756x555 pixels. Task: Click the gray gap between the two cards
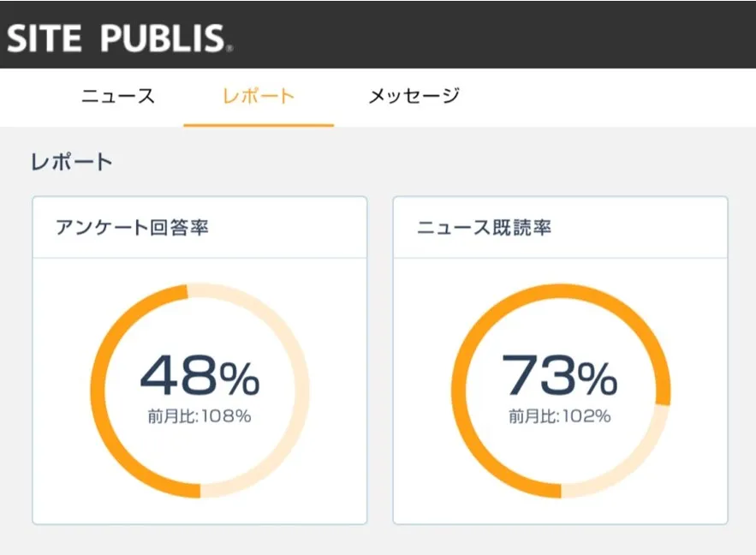(x=379, y=360)
